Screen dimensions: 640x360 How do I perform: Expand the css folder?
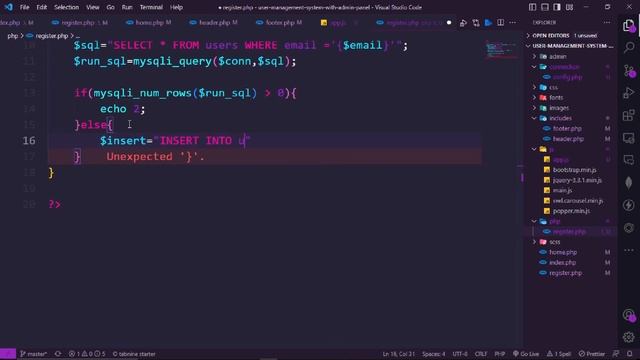[x=571, y=87]
